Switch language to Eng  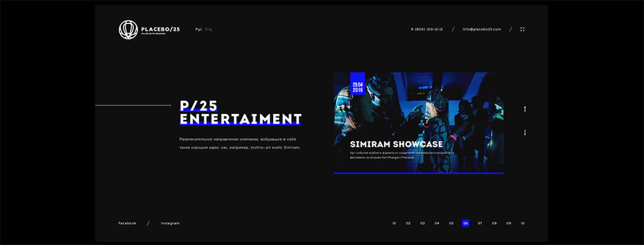208,29
